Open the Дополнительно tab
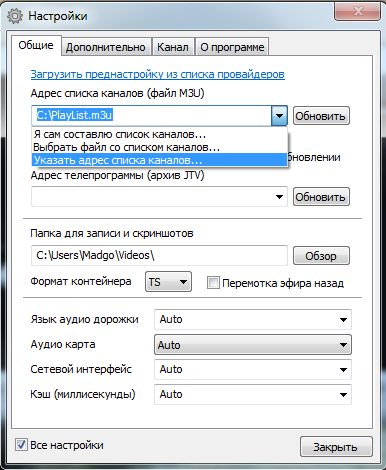 [106, 47]
